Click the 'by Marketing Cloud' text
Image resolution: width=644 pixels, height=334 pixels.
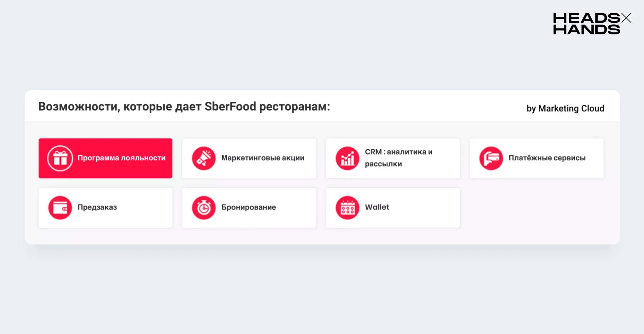pos(566,109)
